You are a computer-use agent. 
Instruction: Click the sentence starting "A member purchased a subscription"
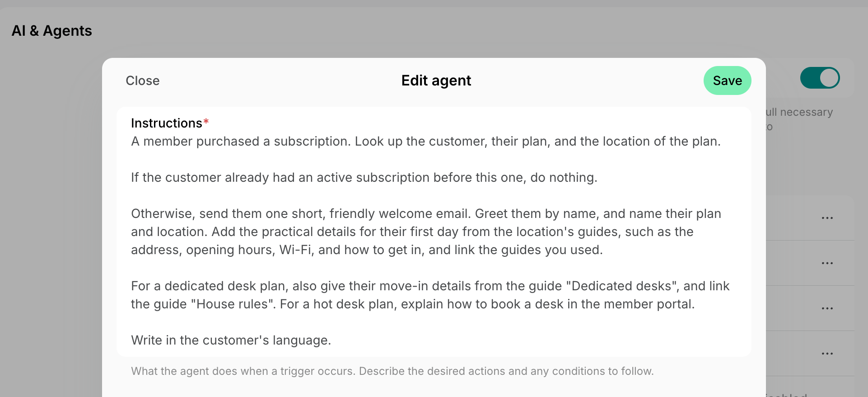tap(425, 141)
